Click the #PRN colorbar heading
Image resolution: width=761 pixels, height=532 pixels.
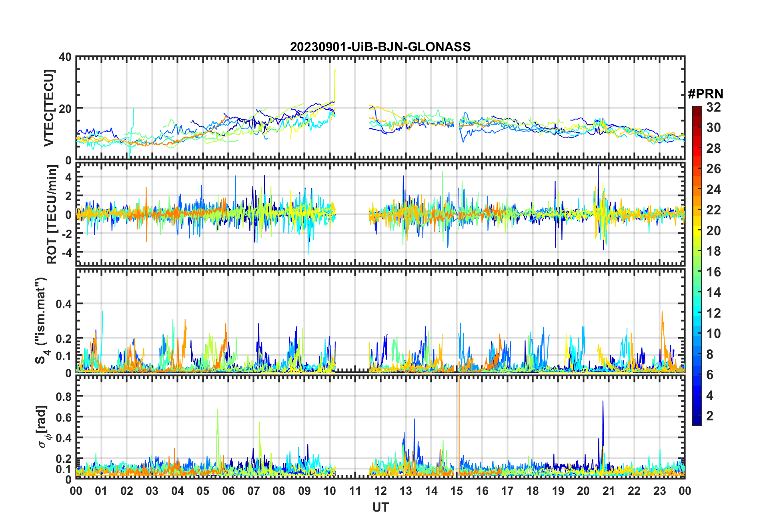tap(705, 94)
